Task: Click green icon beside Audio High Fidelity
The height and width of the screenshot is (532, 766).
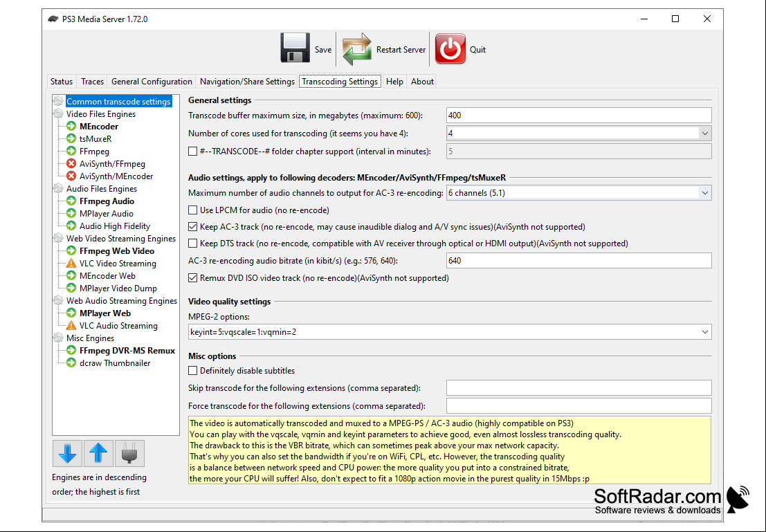Action: (71, 226)
